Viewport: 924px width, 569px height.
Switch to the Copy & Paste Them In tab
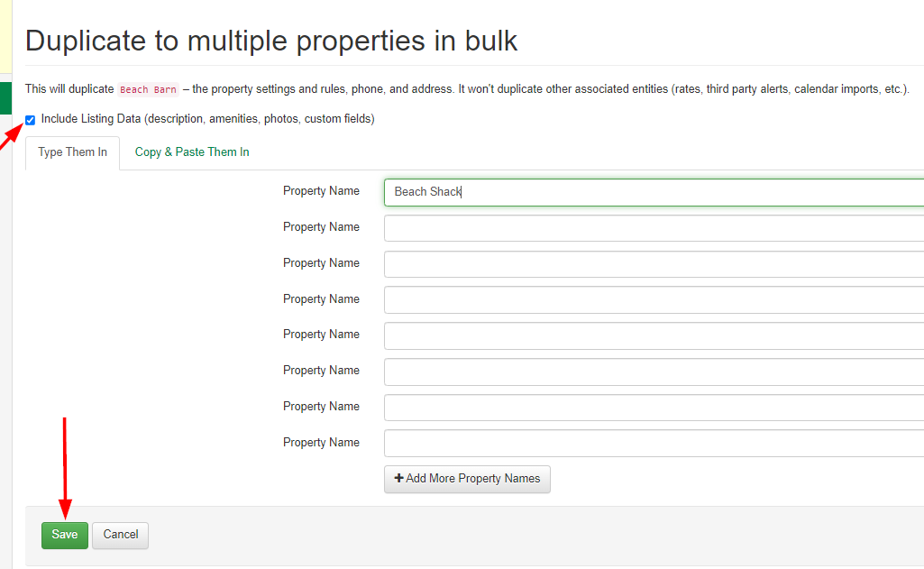coord(191,152)
